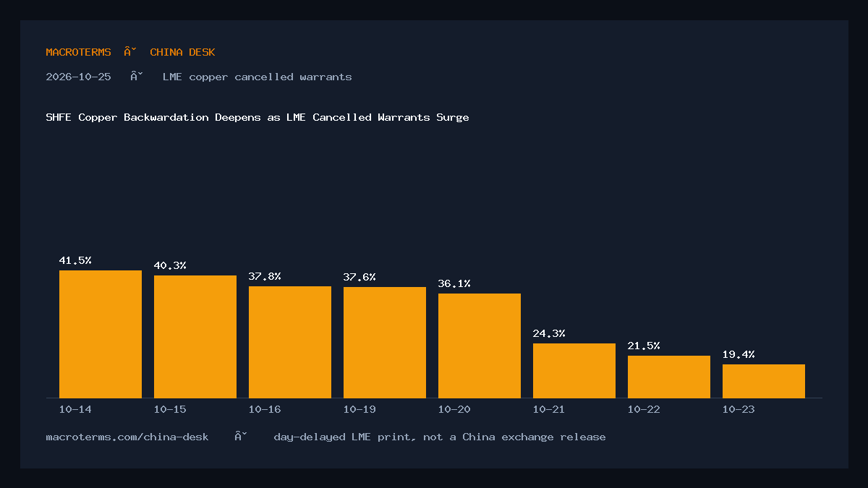Click the 10-15 axis label
The width and height of the screenshot is (868, 488).
[x=170, y=409]
